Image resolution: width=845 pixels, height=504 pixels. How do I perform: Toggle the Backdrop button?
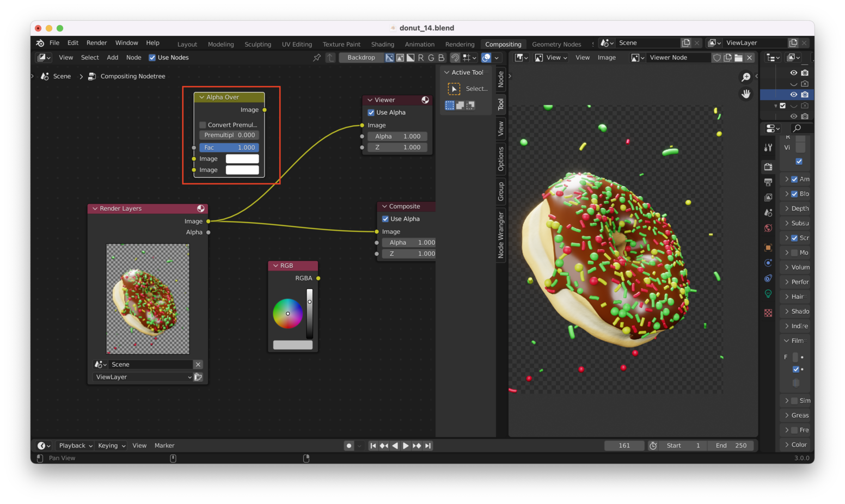click(361, 58)
